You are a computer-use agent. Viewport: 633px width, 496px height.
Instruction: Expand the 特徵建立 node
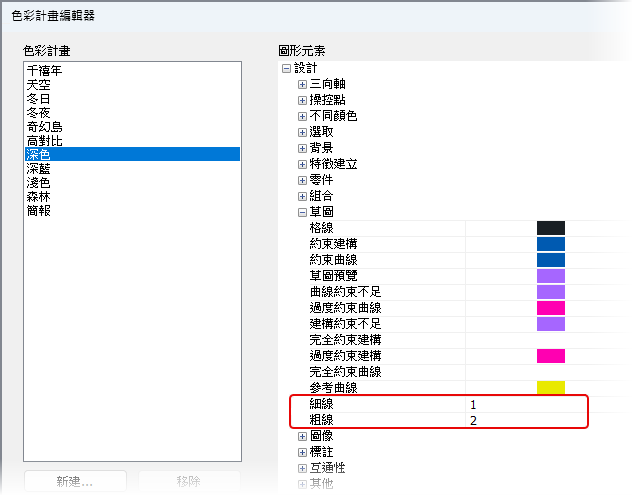tap(302, 164)
